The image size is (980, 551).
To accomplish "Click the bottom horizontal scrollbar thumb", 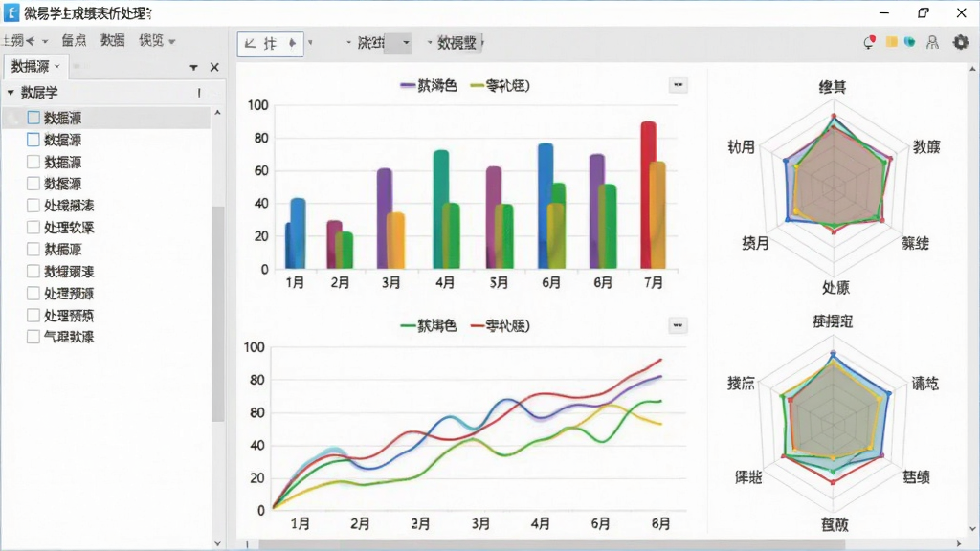I will coord(551,544).
